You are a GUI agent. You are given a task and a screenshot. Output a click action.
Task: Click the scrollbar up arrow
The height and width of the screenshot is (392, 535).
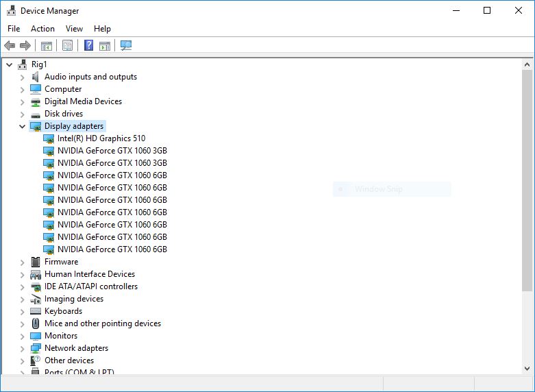pyautogui.click(x=527, y=64)
